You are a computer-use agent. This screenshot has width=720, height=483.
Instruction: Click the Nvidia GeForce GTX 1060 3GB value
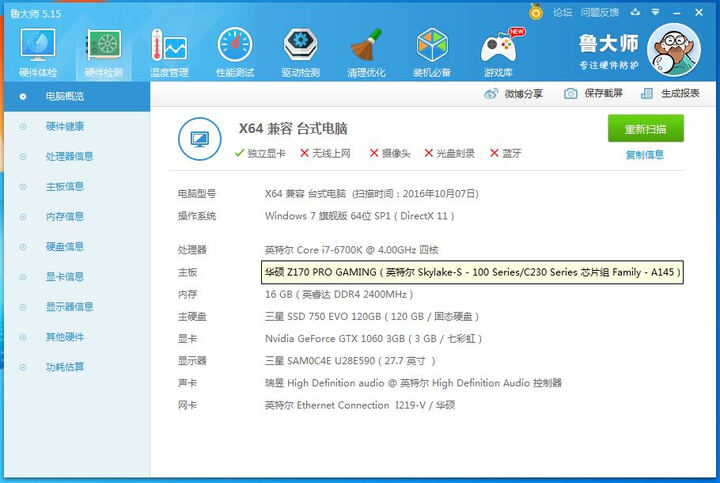[x=373, y=339]
